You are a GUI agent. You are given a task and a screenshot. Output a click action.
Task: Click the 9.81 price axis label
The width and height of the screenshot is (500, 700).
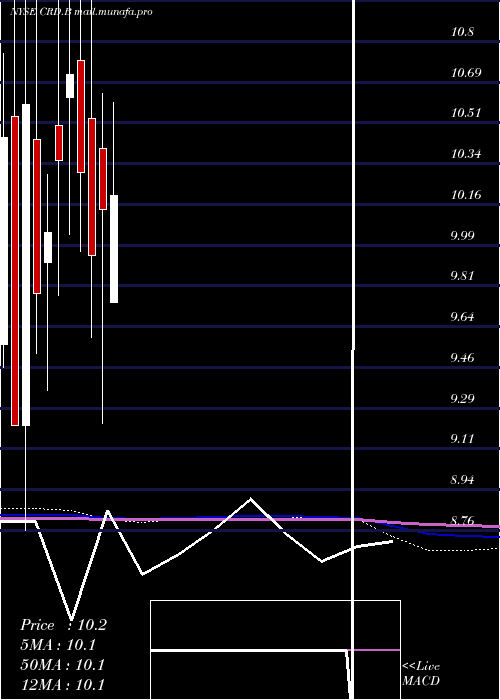pos(463,276)
